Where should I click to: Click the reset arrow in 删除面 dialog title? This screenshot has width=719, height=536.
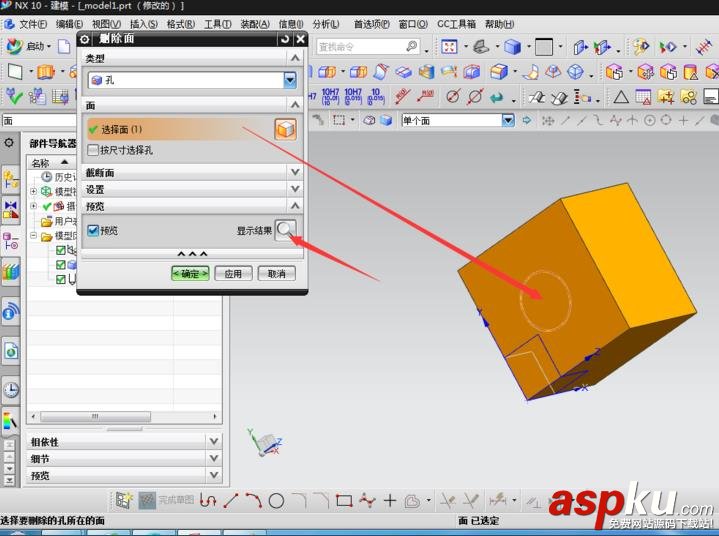(285, 39)
